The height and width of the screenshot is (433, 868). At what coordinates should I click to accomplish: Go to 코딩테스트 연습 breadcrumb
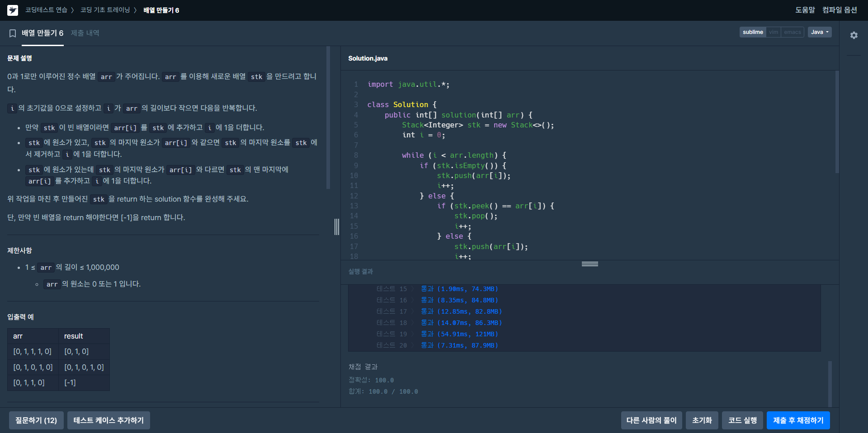click(46, 10)
